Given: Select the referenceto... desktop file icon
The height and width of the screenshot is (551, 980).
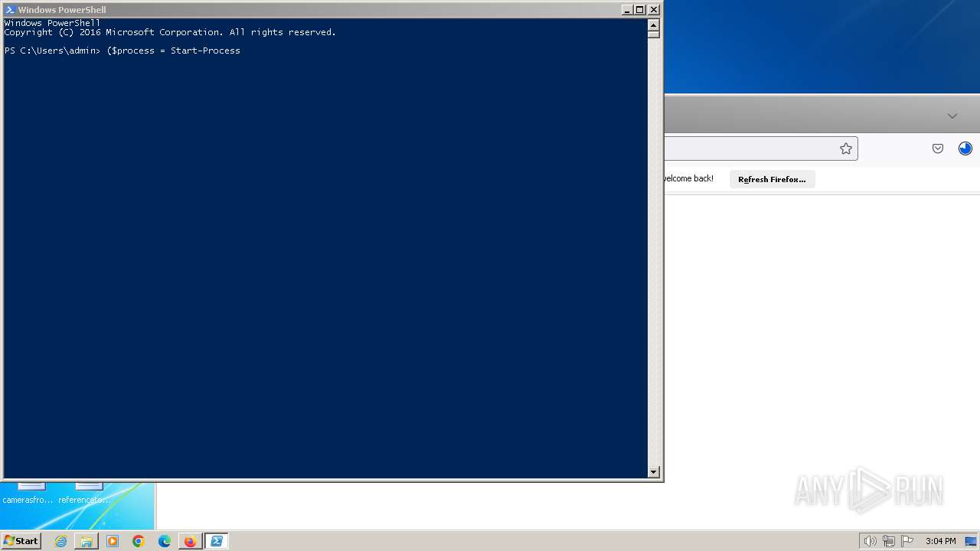Looking at the screenshot, I should coord(85,494).
